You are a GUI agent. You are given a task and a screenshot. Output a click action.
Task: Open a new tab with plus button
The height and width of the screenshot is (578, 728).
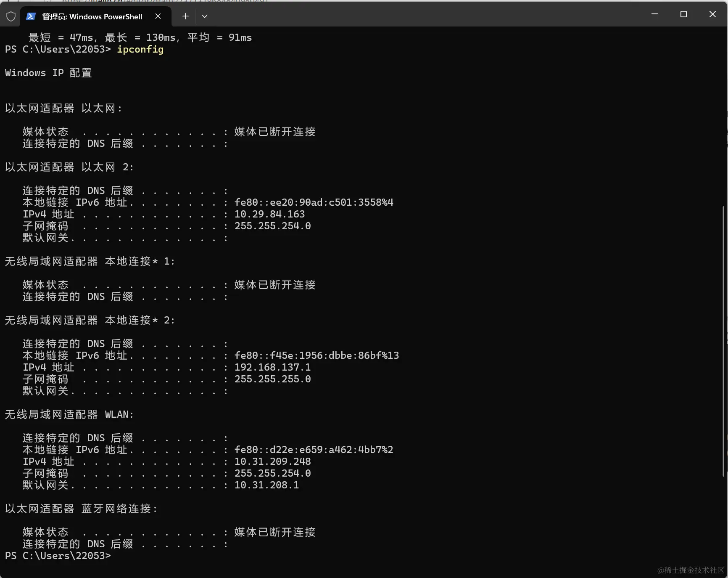[x=185, y=16]
